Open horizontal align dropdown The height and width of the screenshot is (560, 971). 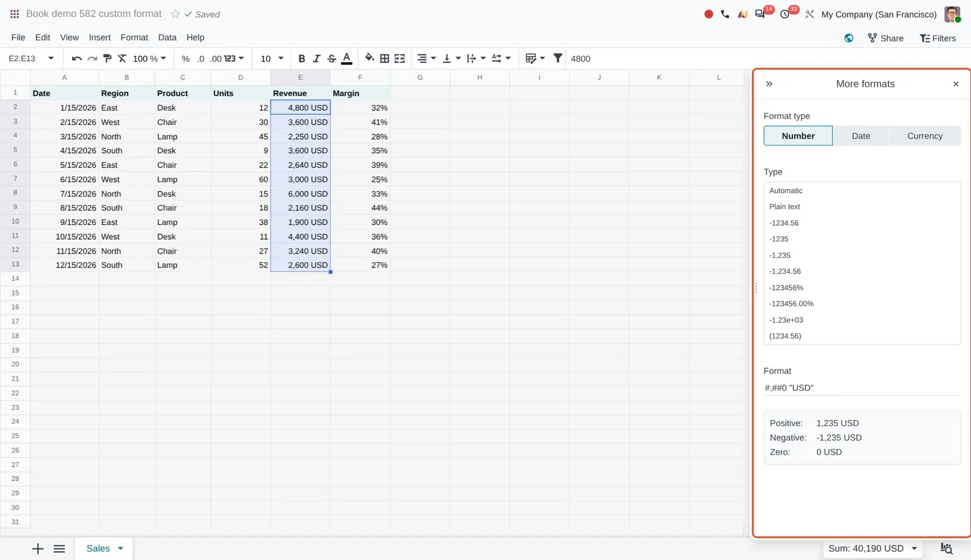pyautogui.click(x=427, y=58)
